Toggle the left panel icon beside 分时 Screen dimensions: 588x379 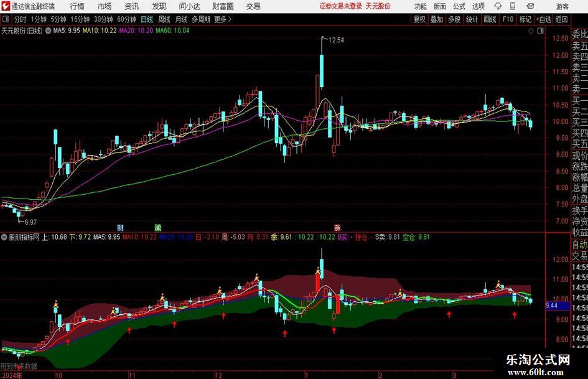click(5, 19)
